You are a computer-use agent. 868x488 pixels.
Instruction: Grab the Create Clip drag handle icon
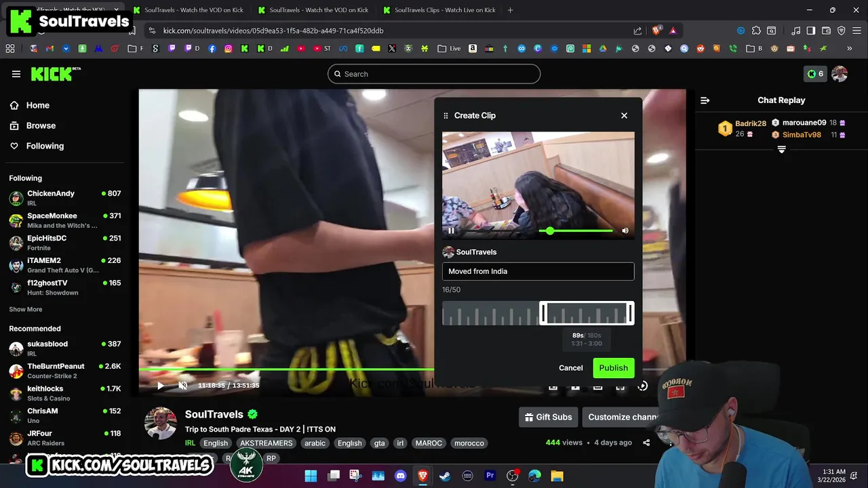click(x=446, y=116)
